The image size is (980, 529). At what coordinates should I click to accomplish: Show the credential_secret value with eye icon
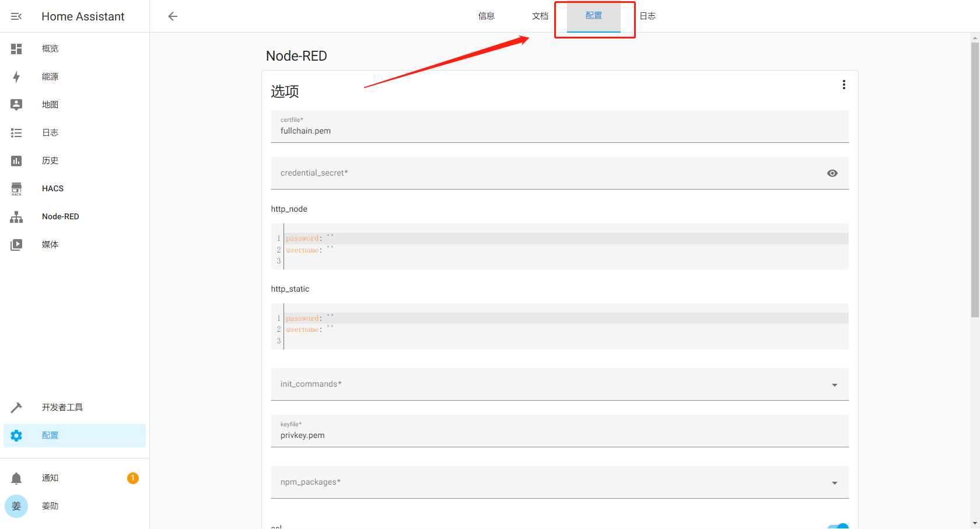pyautogui.click(x=832, y=173)
